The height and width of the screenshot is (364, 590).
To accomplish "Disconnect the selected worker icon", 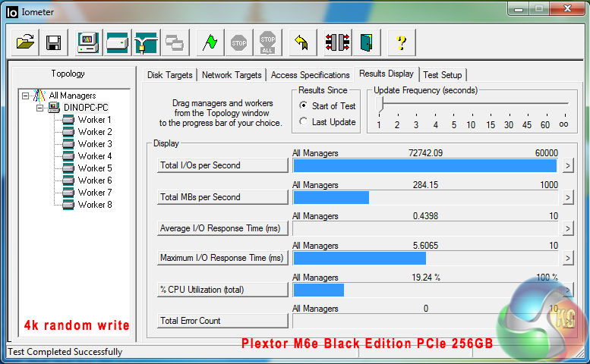I will point(337,42).
